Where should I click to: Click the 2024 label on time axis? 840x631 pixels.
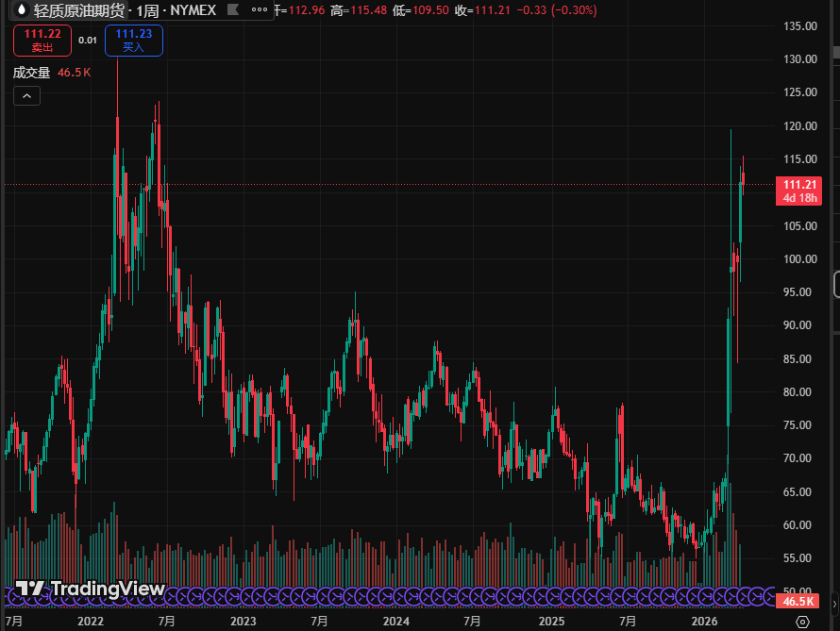click(x=396, y=622)
